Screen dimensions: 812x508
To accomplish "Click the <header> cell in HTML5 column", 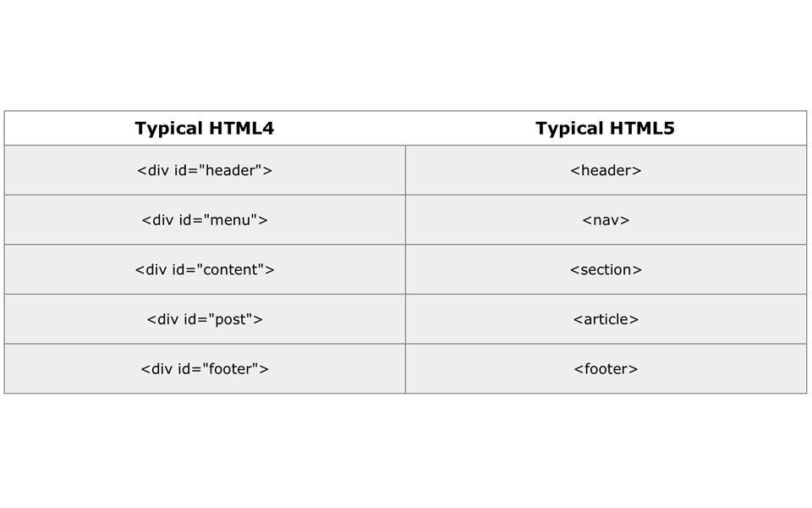I will point(606,170).
